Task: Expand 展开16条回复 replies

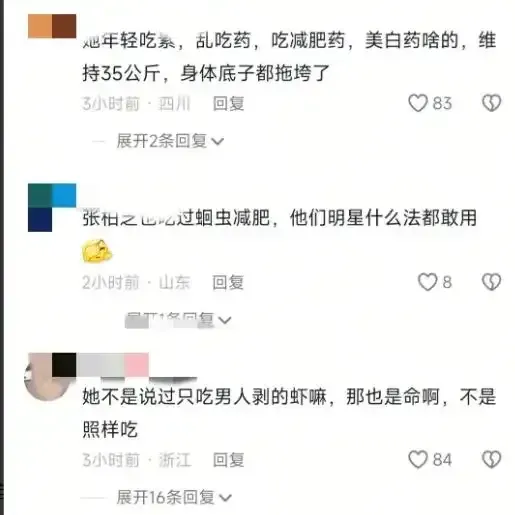Action: 174,497
